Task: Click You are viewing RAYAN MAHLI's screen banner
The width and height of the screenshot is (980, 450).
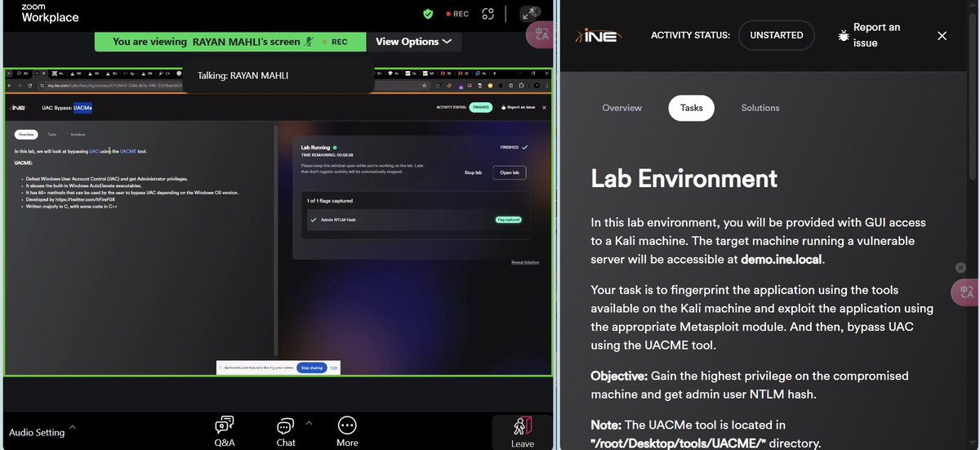Action: tap(230, 42)
